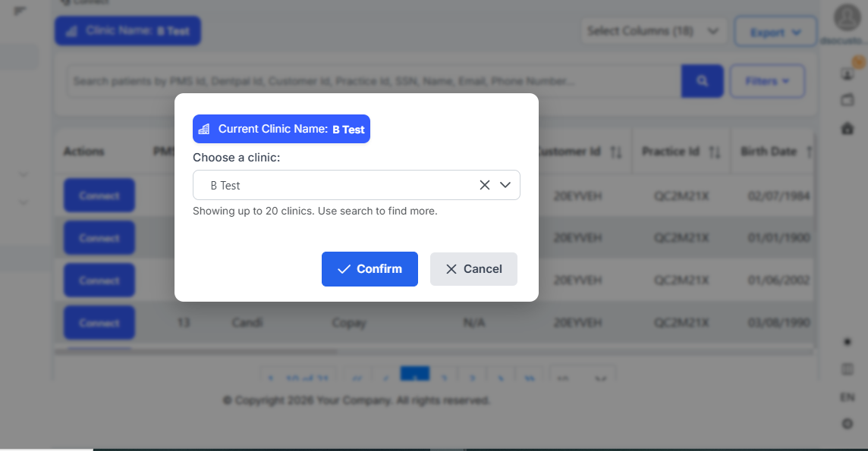The width and height of the screenshot is (868, 451).
Task: Open the settings gear icon at bottom right
Action: pyautogui.click(x=848, y=424)
